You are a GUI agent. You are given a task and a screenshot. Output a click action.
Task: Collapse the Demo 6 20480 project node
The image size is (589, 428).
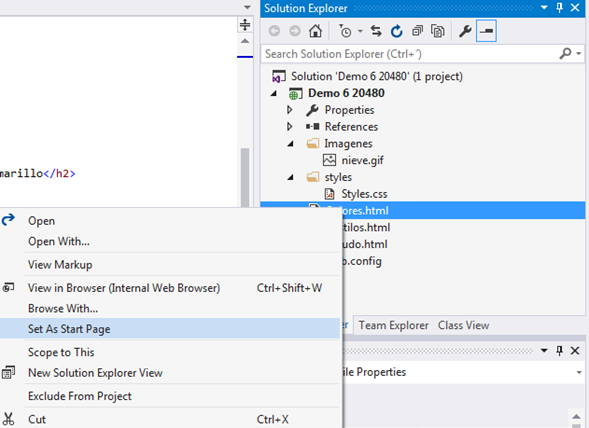pyautogui.click(x=274, y=94)
